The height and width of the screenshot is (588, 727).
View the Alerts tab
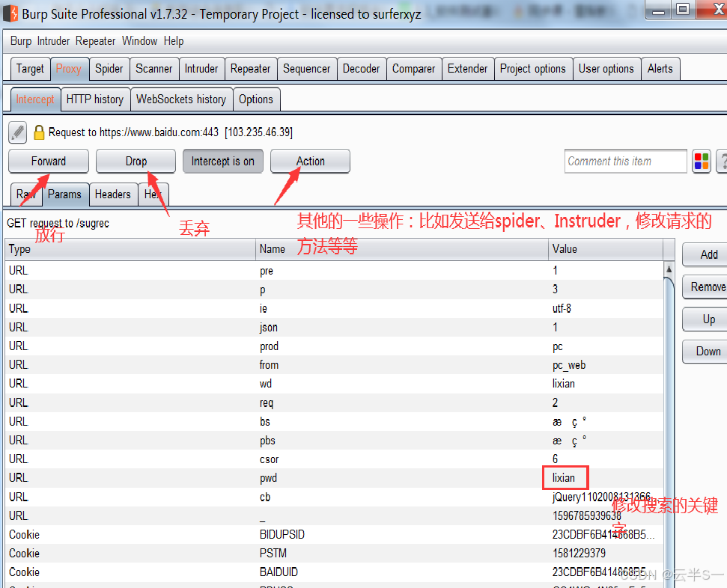coord(660,69)
